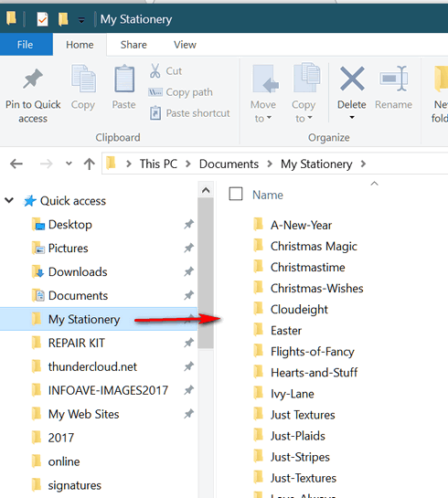
Task: Select the 2017 folder
Action: [x=60, y=438]
